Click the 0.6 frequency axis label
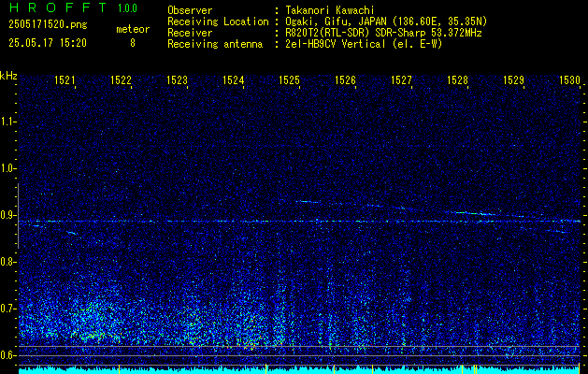 pyautogui.click(x=7, y=355)
